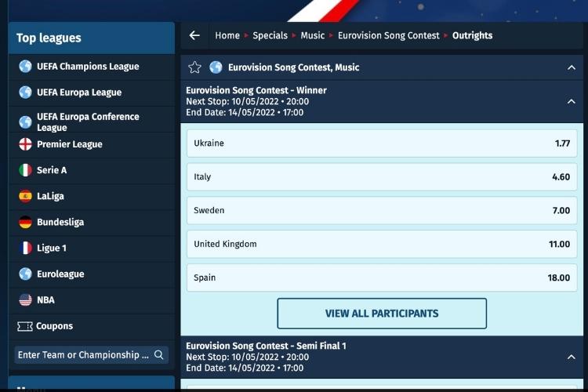Go to Home breadcrumb
The width and height of the screenshot is (588, 392).
click(x=227, y=35)
